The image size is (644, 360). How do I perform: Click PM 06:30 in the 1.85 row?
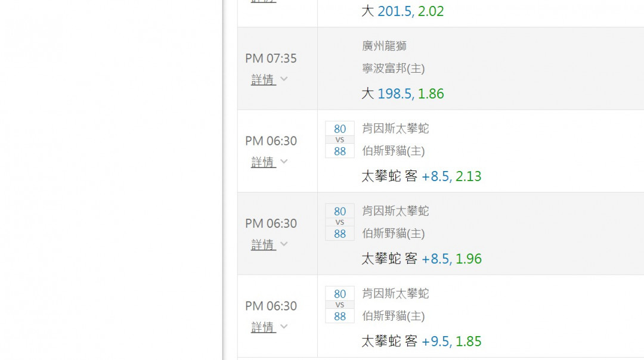[x=271, y=306]
